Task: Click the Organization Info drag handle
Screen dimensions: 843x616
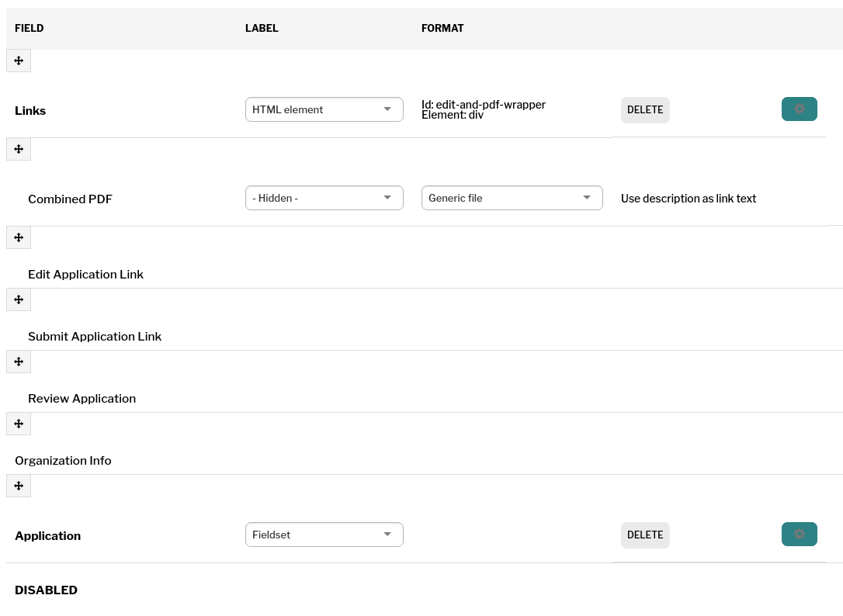Action: pos(19,424)
